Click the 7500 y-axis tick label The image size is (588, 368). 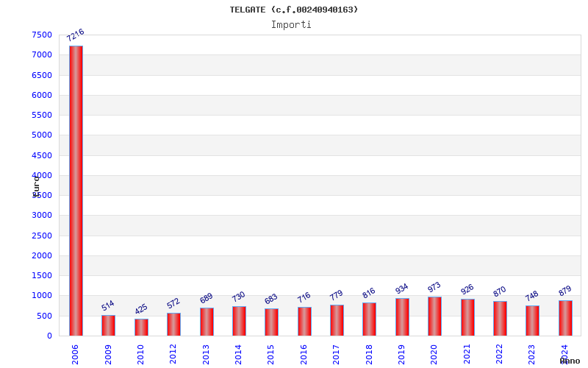[x=42, y=35]
